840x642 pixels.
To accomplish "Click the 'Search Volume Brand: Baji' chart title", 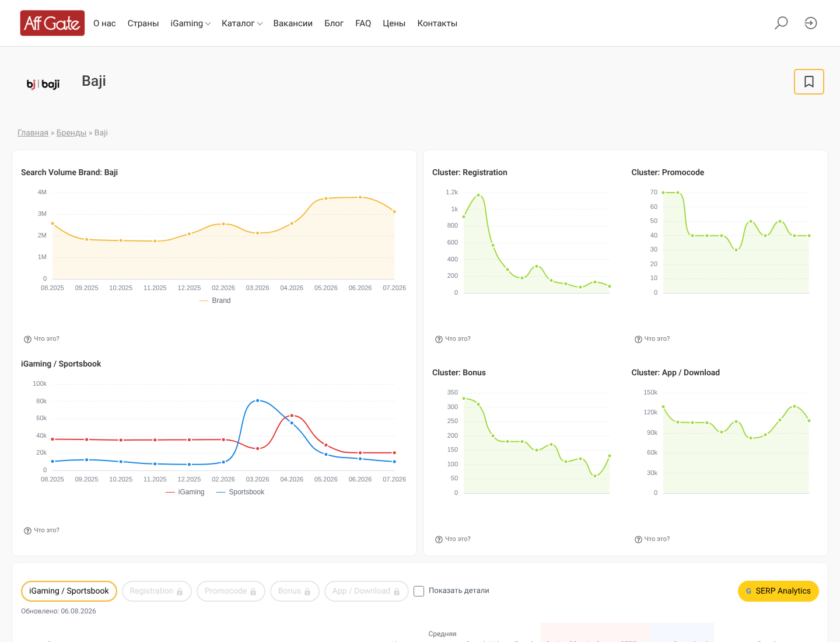I will click(69, 172).
